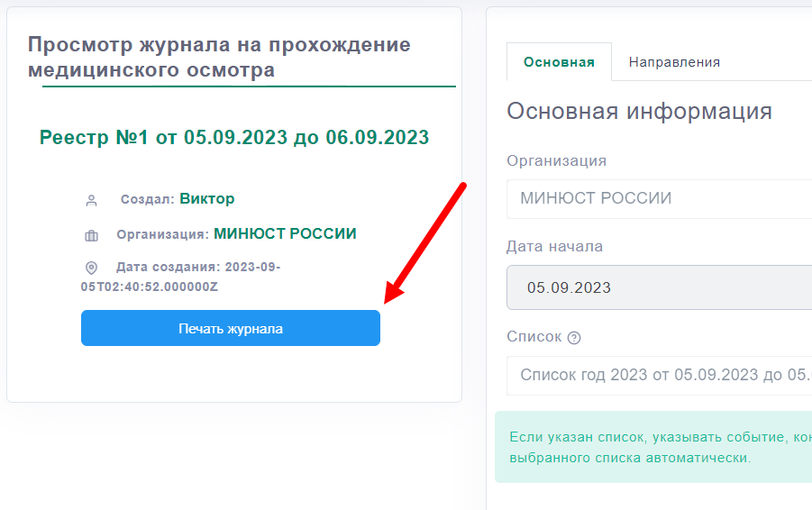Click the Реестр №1 registry heading

(234, 137)
